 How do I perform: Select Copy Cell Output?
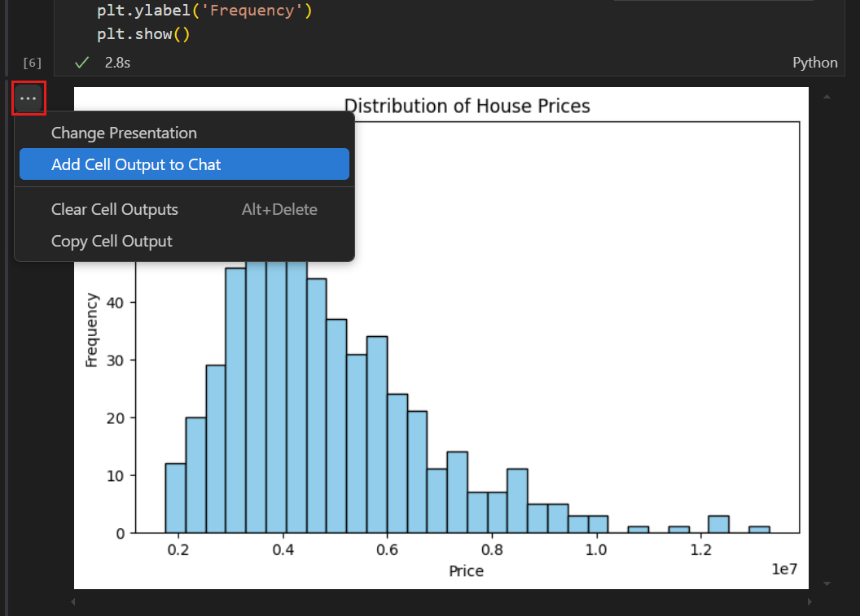click(x=112, y=241)
